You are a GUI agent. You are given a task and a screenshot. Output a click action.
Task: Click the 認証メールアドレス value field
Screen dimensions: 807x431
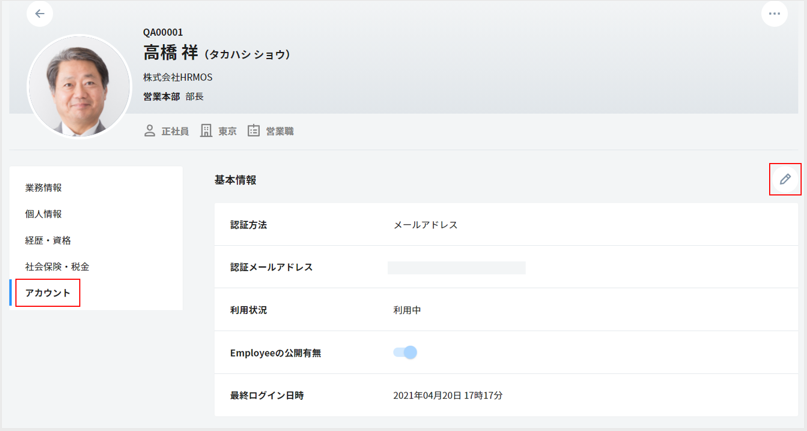coord(456,268)
